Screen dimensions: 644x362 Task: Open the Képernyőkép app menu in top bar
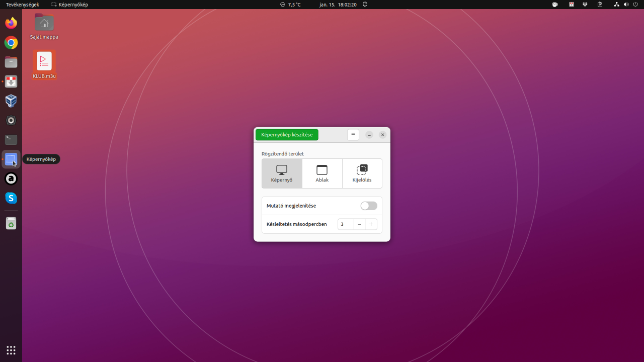coord(70,5)
